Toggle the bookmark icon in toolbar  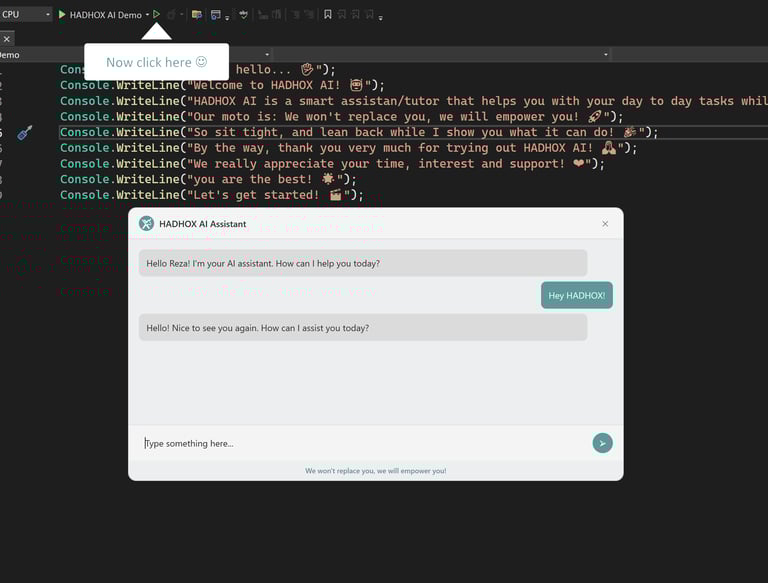point(328,15)
